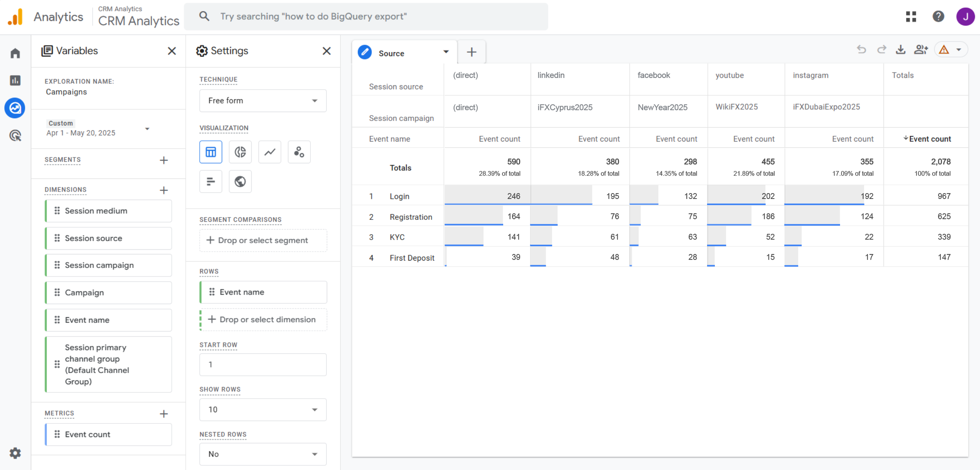Open Admin settings gear icon
Viewport: 980px width, 470px height.
click(x=15, y=453)
